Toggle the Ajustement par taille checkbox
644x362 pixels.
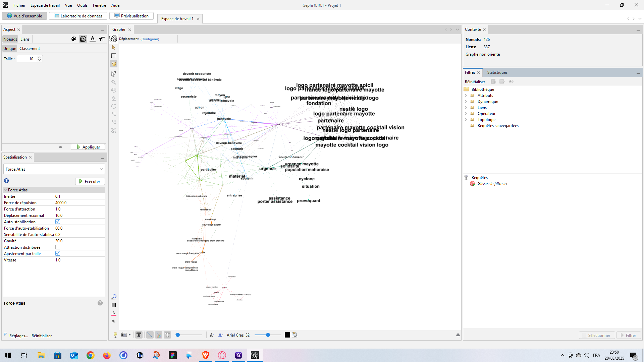(x=58, y=253)
